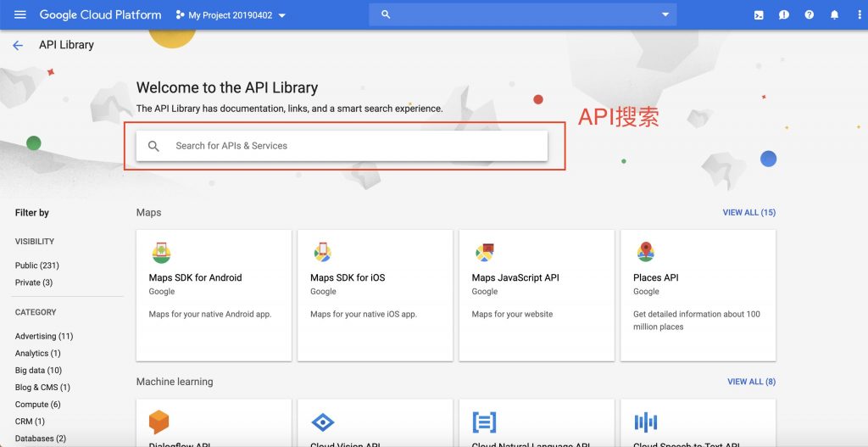Open the hamburger navigation menu

click(20, 15)
